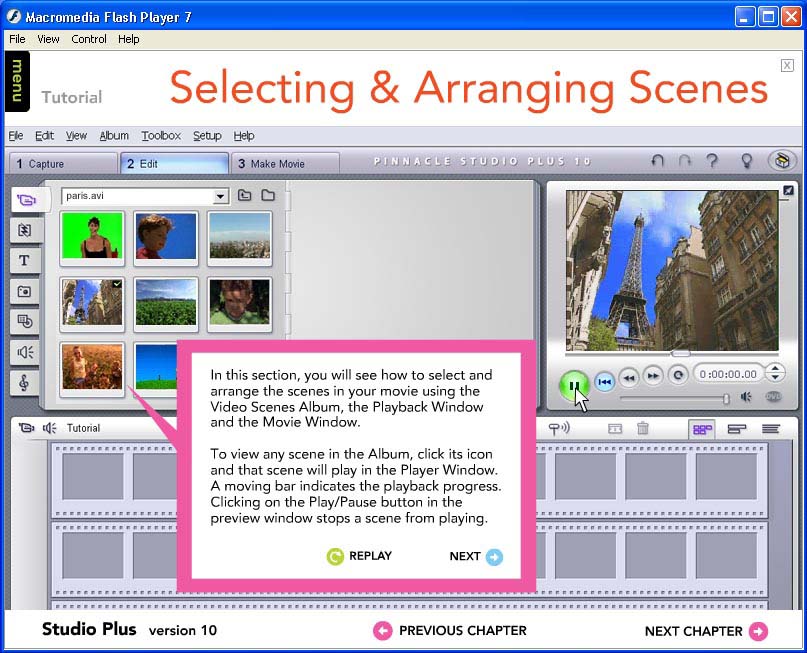Click the lightbulb tips icon
Screen dimensions: 807x653
pyautogui.click(x=745, y=161)
